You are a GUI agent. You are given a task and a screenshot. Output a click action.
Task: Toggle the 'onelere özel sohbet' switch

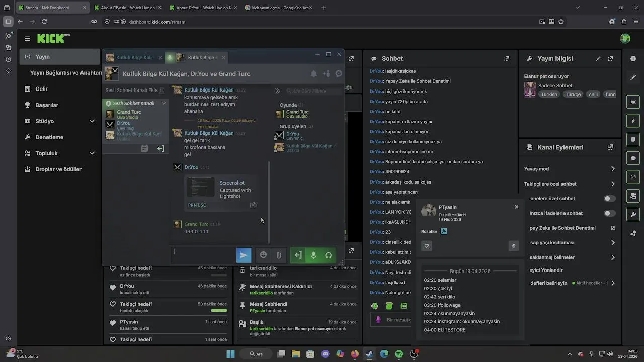(x=609, y=199)
